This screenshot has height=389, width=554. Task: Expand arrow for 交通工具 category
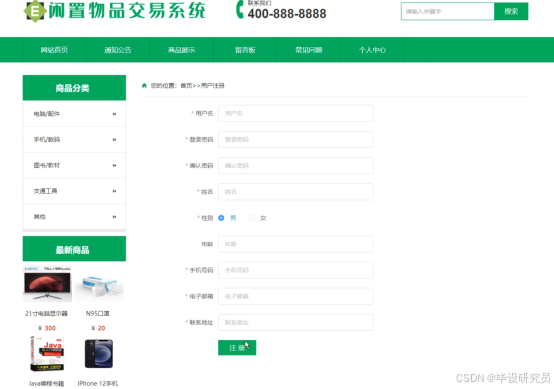114,191
